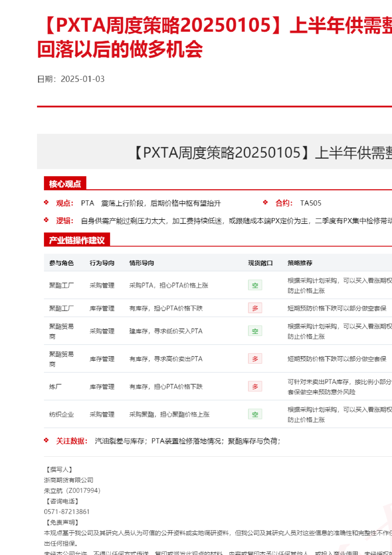Screen dimensions: 392x555
Task: Select the 核心观点 section header
Action: point(65,184)
